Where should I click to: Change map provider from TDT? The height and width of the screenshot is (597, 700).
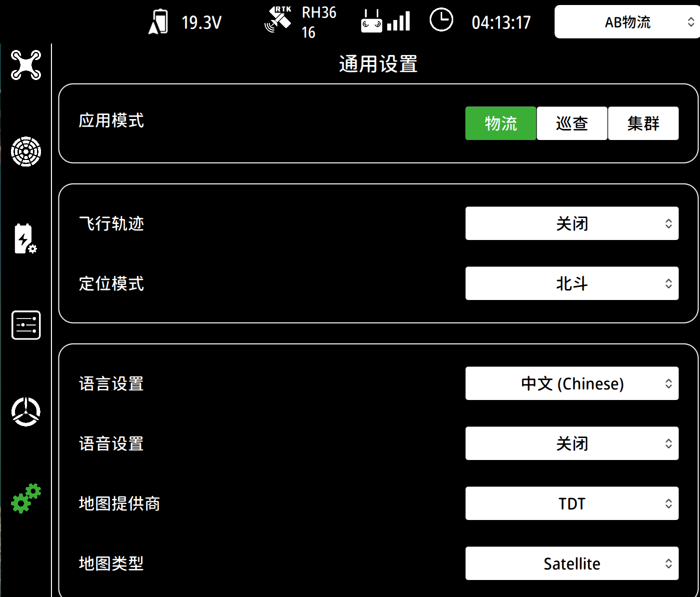coord(571,503)
